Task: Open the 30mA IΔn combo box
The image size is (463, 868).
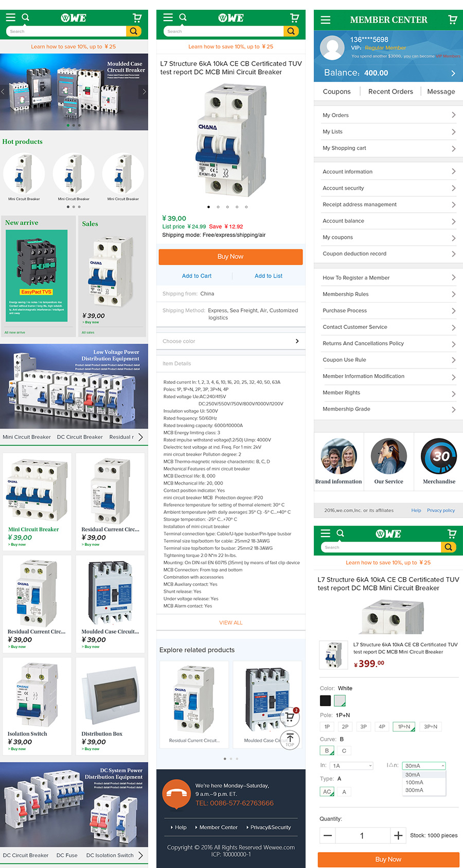Action: pyautogui.click(x=424, y=766)
